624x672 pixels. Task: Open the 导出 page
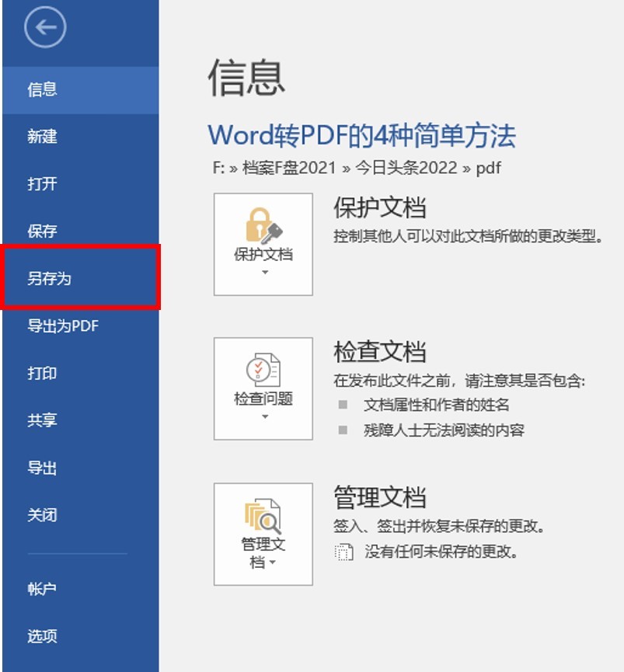pyautogui.click(x=42, y=468)
